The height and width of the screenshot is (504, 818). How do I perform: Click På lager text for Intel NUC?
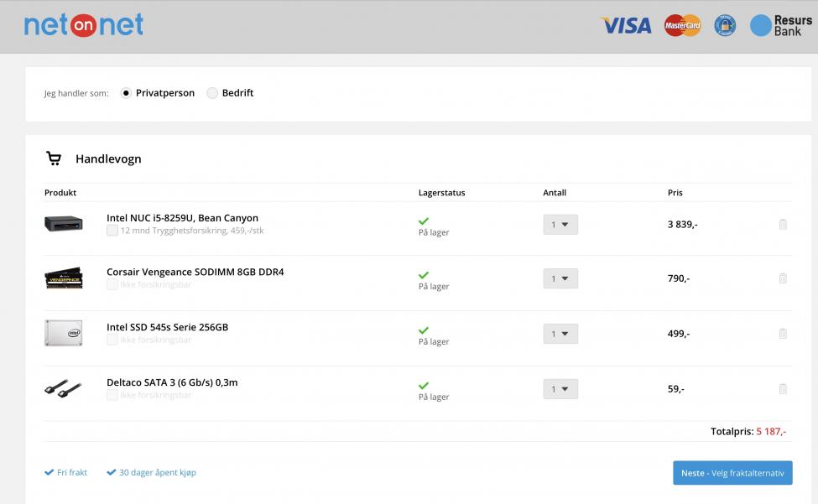coord(434,232)
